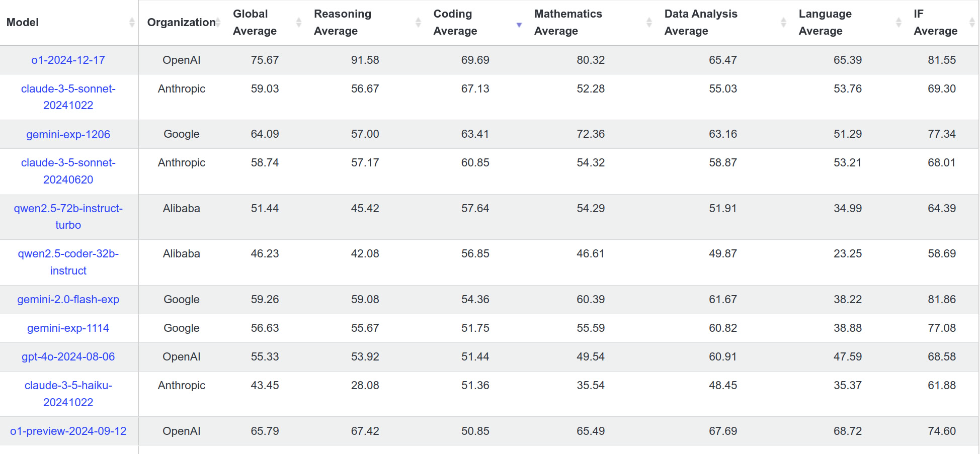Follow the o1-preview-2024-09-12 link
The width and height of the screenshot is (980, 454).
[x=68, y=431]
